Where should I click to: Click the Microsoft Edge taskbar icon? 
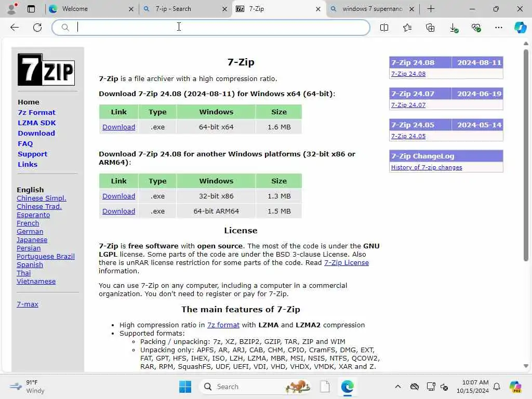pos(348,387)
